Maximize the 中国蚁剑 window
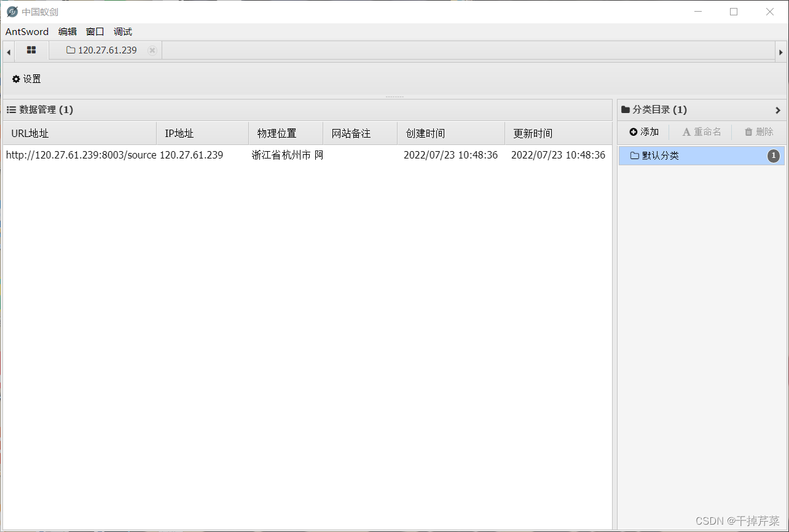 point(734,12)
